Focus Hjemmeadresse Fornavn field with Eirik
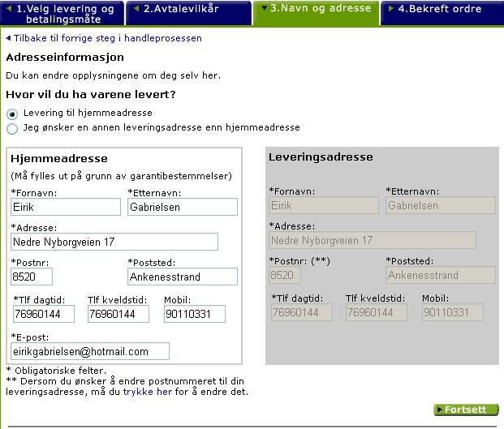 [66, 207]
